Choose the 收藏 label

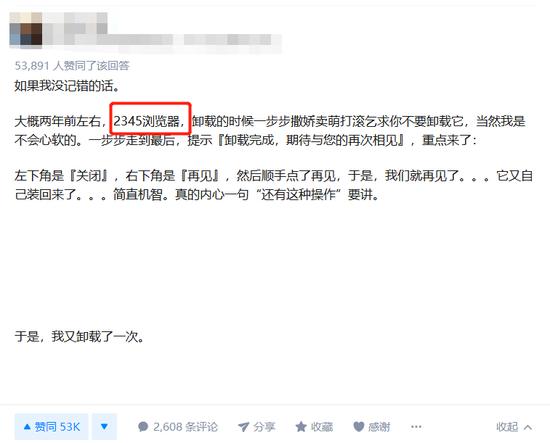(322, 427)
